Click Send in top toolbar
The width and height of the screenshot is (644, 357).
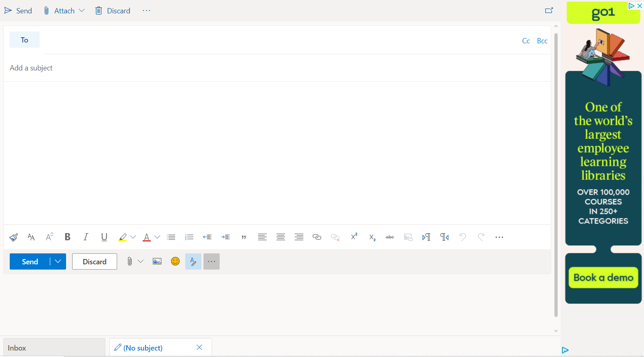pos(18,11)
